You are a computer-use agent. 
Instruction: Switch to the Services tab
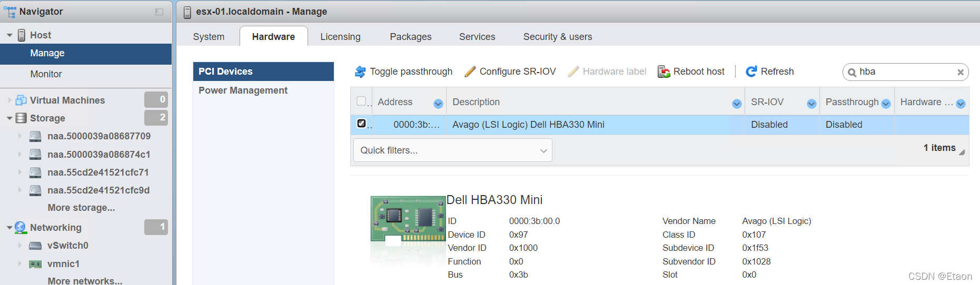(477, 37)
